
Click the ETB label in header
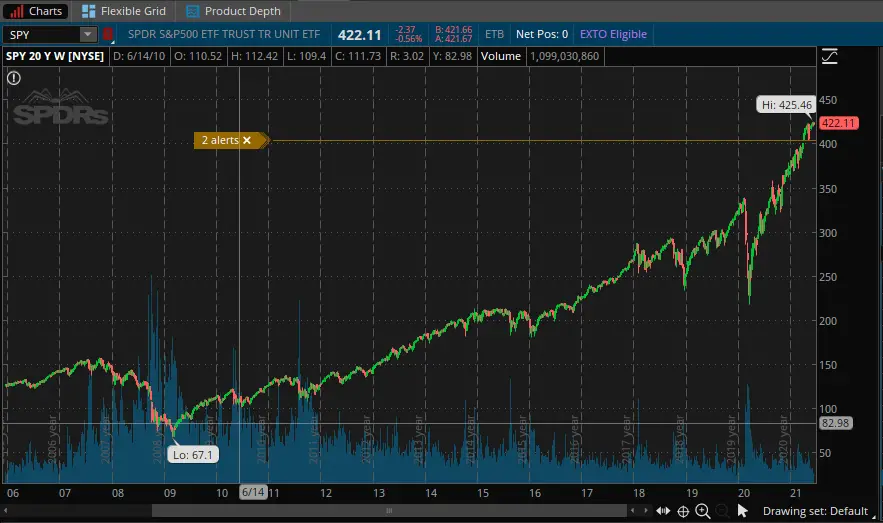494,34
